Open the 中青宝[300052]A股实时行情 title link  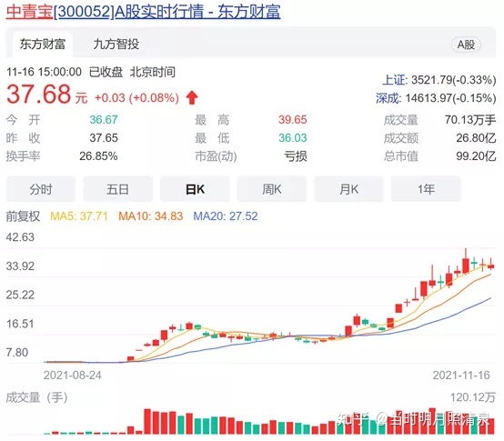[x=144, y=12]
